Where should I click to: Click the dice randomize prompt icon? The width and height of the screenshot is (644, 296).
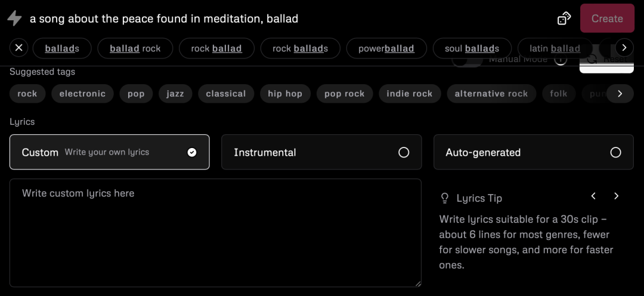(x=564, y=18)
